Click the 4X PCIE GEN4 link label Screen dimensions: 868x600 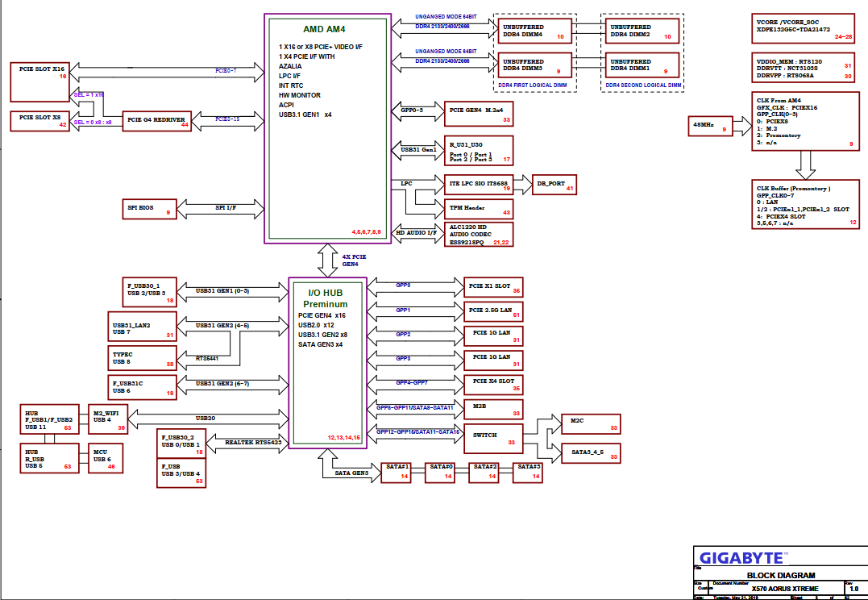click(354, 260)
